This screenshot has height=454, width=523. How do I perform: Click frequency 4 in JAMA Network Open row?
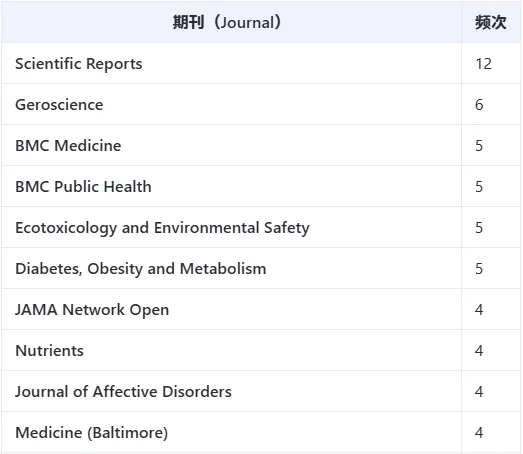pyautogui.click(x=479, y=310)
